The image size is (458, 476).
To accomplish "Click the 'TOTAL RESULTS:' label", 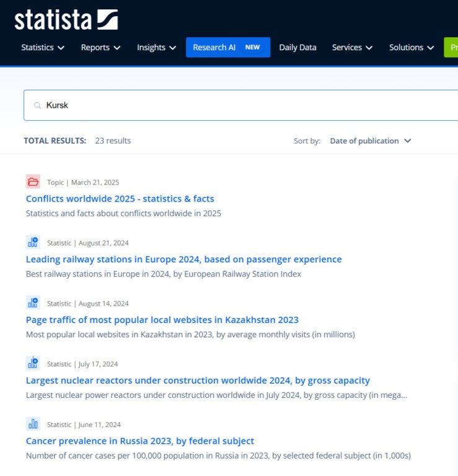I will (x=55, y=141).
